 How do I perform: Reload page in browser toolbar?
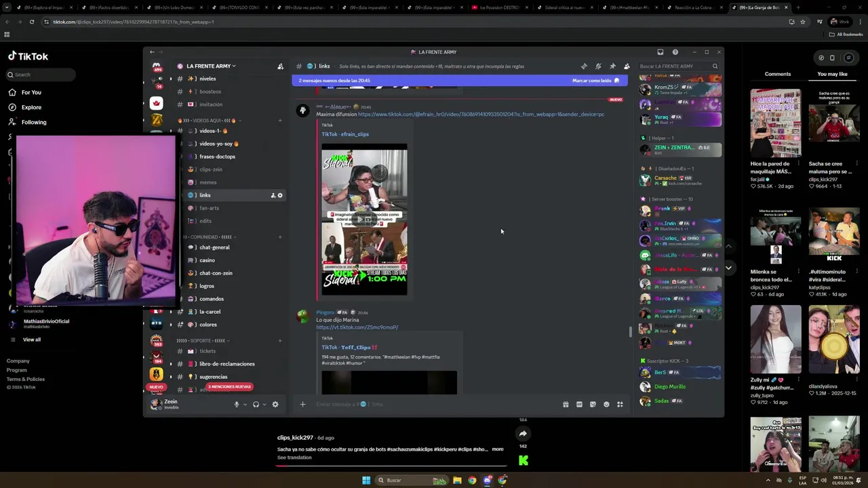point(32,22)
